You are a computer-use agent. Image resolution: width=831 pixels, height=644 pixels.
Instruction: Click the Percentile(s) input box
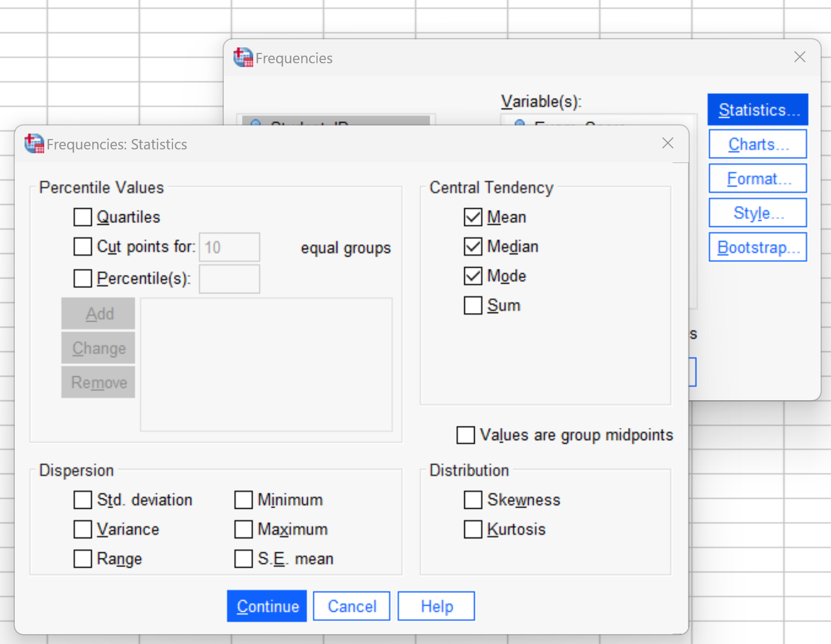[x=229, y=279]
